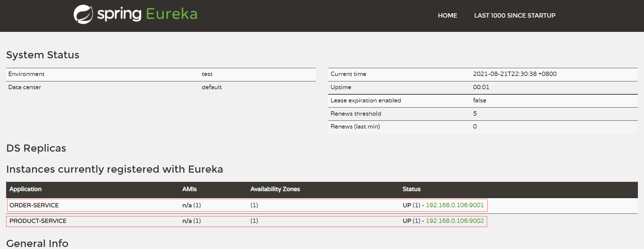Click Instances currently registered with Eureka heading
Screen dimensions: 644x249
pos(115,169)
